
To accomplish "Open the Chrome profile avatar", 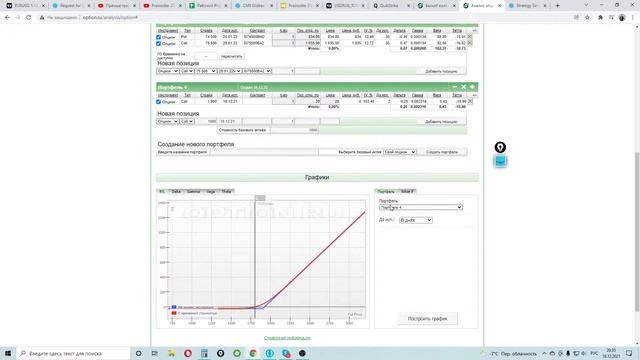I will [x=622, y=18].
